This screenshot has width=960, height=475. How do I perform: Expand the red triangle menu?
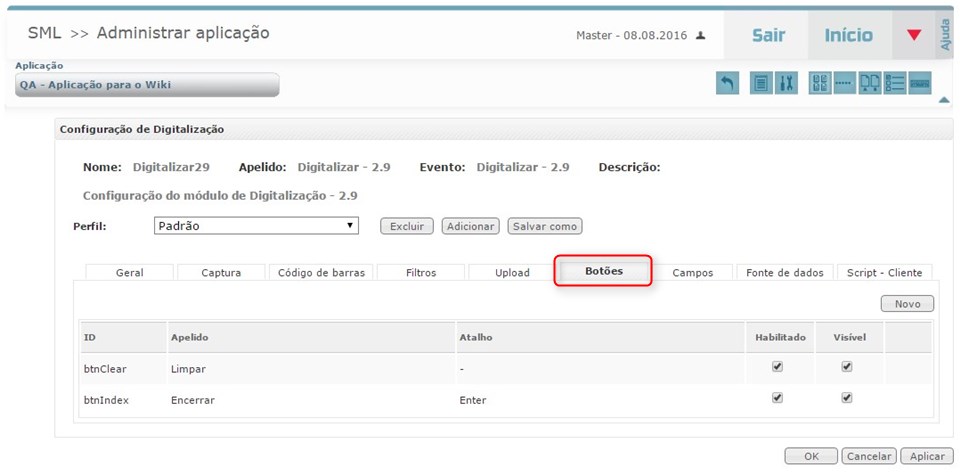[x=913, y=35]
